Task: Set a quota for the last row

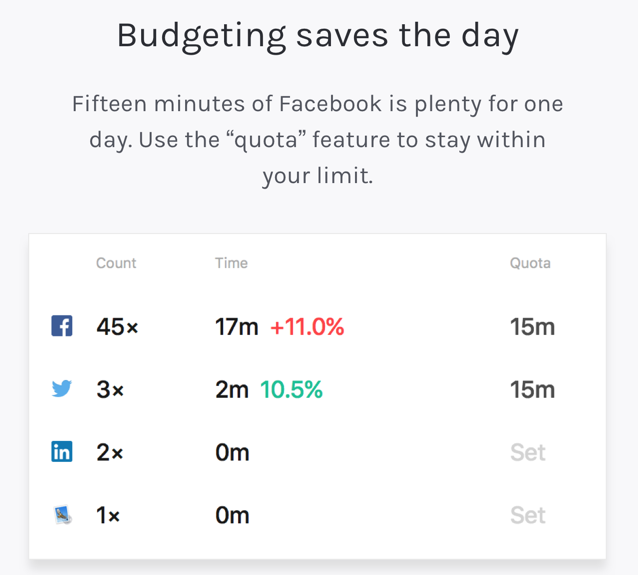Action: point(528,515)
